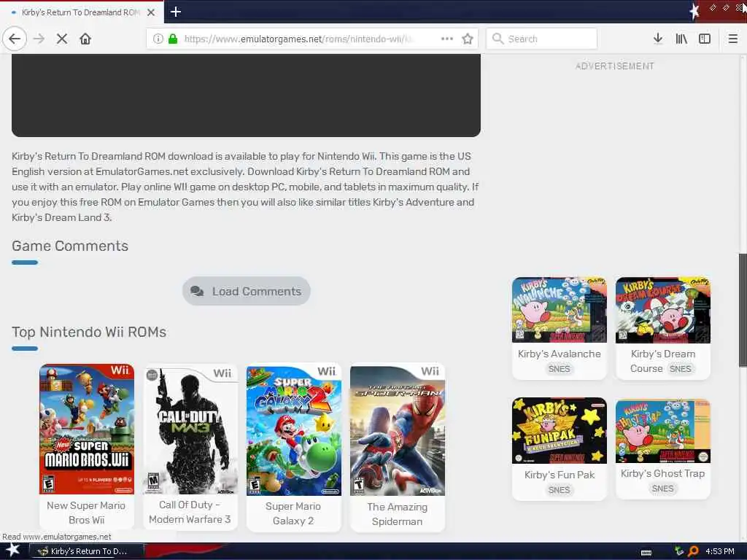Click the system tray keyboard icon

pyautogui.click(x=646, y=553)
